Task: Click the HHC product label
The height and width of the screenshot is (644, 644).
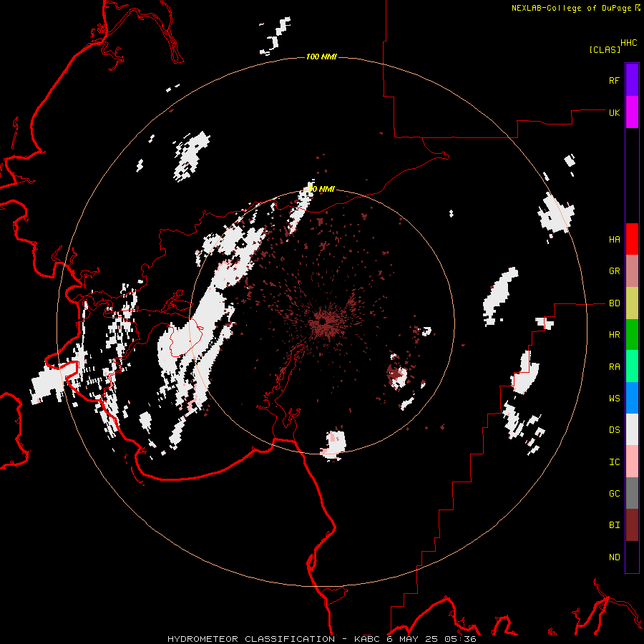Action: point(629,43)
